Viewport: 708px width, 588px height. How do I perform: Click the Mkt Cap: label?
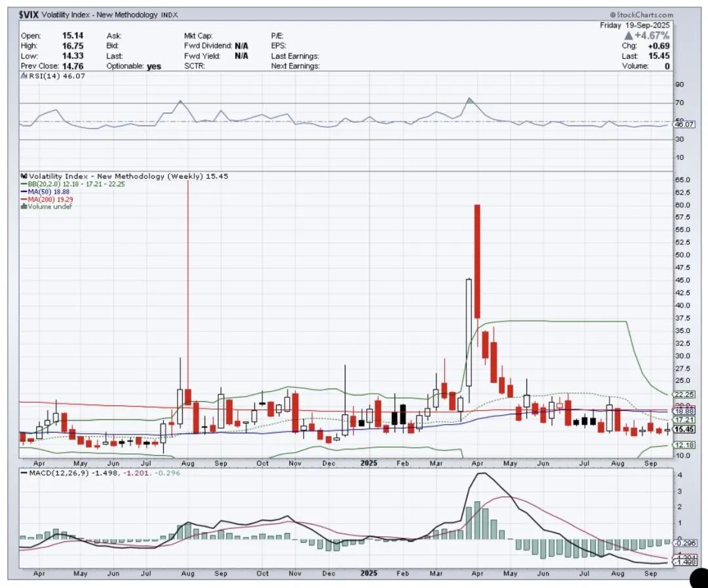[198, 35]
